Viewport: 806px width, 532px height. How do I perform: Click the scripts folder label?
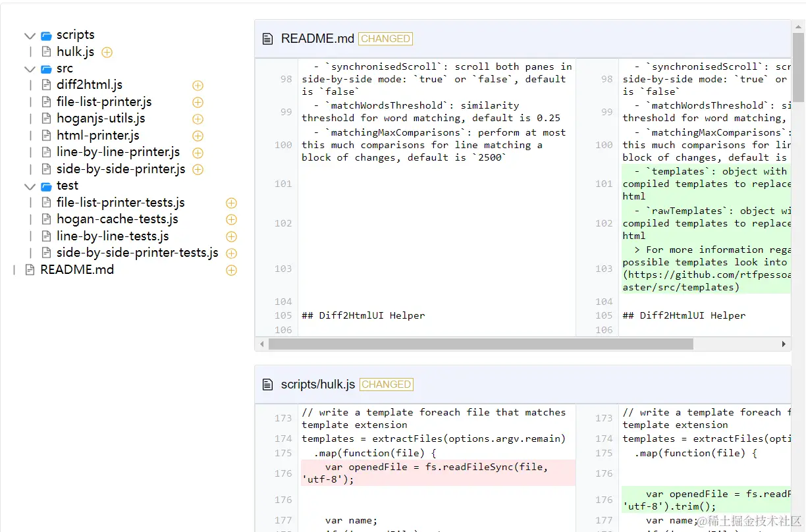coord(75,35)
